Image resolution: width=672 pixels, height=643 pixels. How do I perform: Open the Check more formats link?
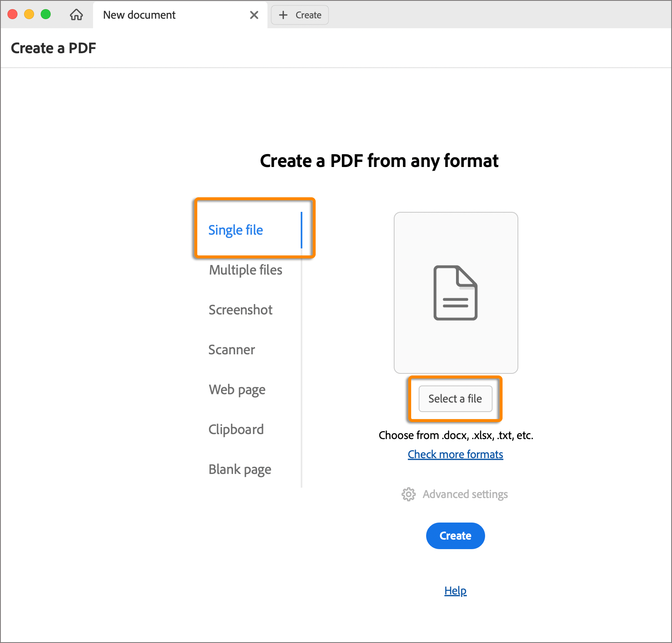(455, 454)
